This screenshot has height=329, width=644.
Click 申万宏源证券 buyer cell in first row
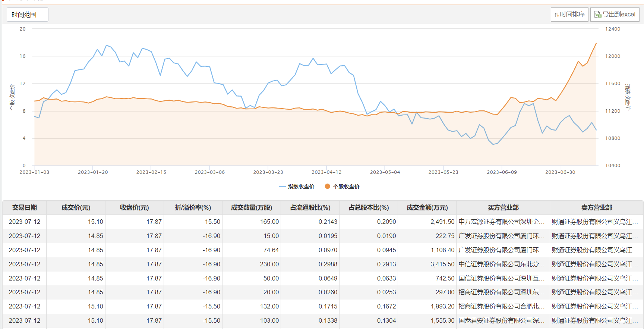coord(502,222)
